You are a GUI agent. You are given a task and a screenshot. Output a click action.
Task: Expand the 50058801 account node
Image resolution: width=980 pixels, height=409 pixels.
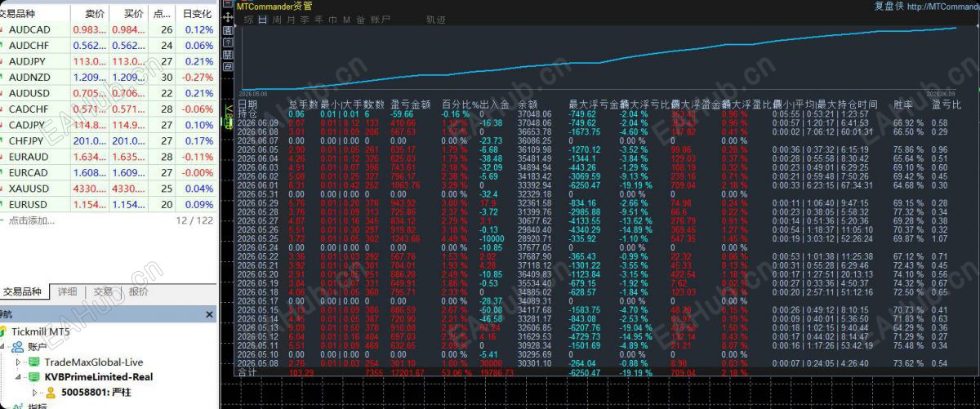point(34,393)
